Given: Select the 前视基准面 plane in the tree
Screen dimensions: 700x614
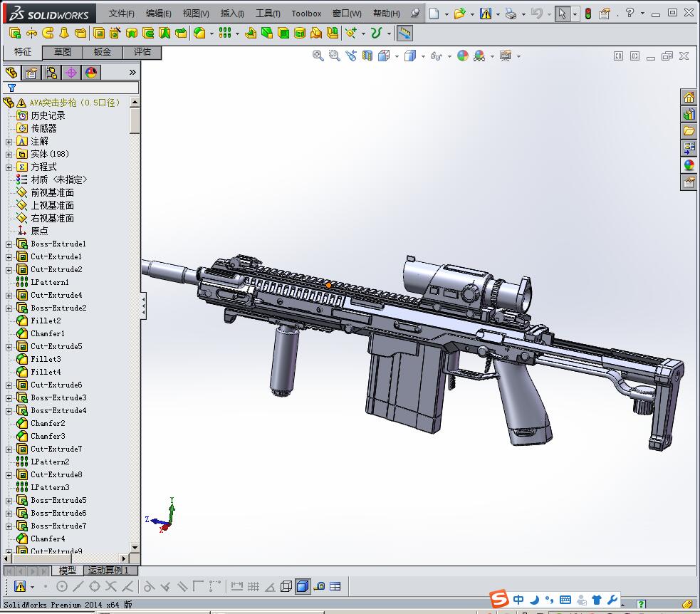Looking at the screenshot, I should pos(52,192).
